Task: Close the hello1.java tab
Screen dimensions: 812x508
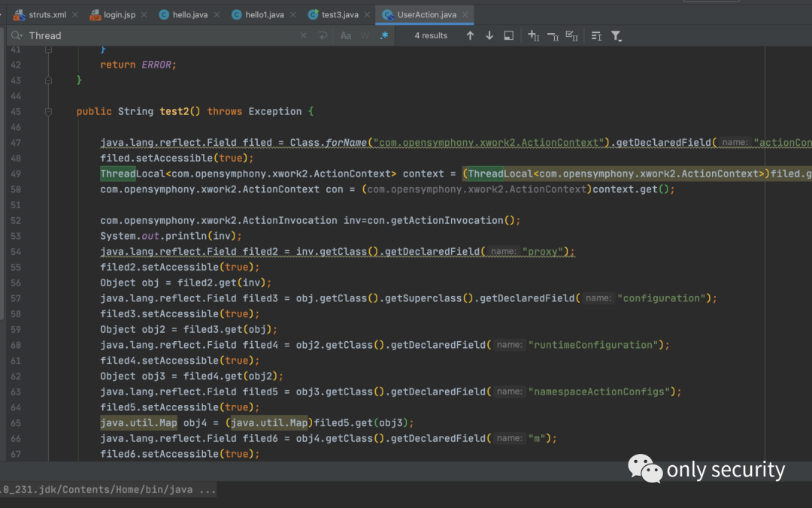Action: click(293, 14)
